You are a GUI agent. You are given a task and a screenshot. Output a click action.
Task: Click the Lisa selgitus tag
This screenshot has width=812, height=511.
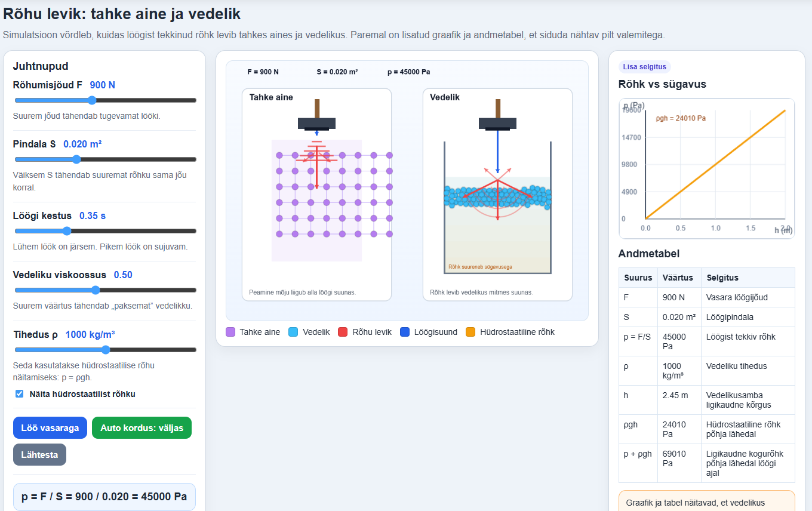pyautogui.click(x=645, y=67)
